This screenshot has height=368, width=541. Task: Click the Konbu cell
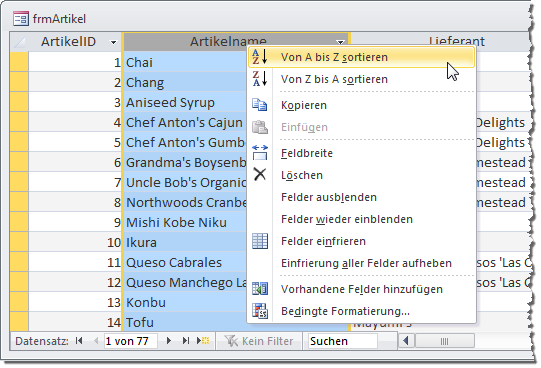point(185,302)
